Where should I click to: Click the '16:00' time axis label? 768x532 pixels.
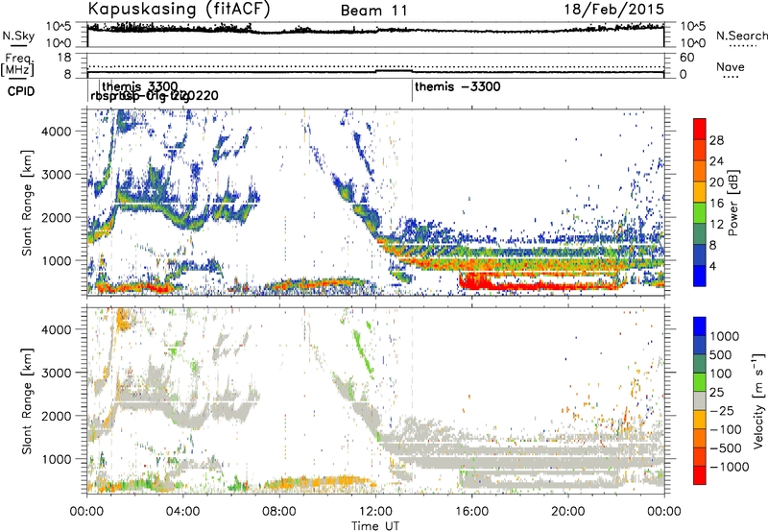click(x=472, y=512)
